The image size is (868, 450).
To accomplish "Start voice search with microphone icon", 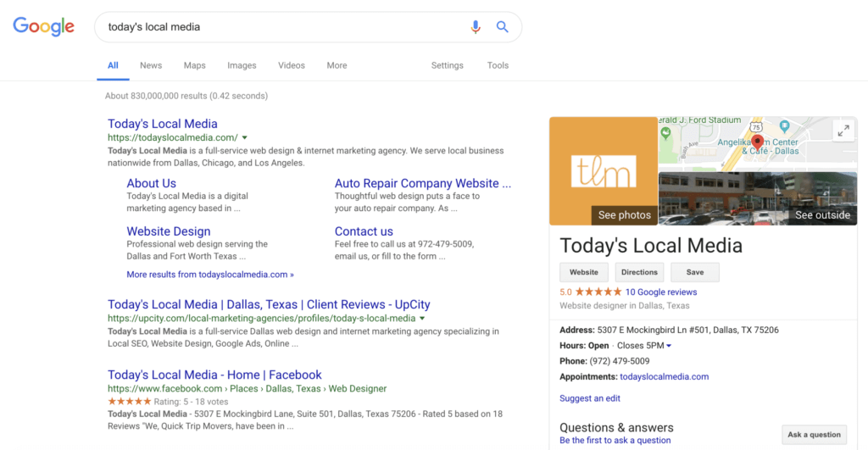I will (x=475, y=26).
